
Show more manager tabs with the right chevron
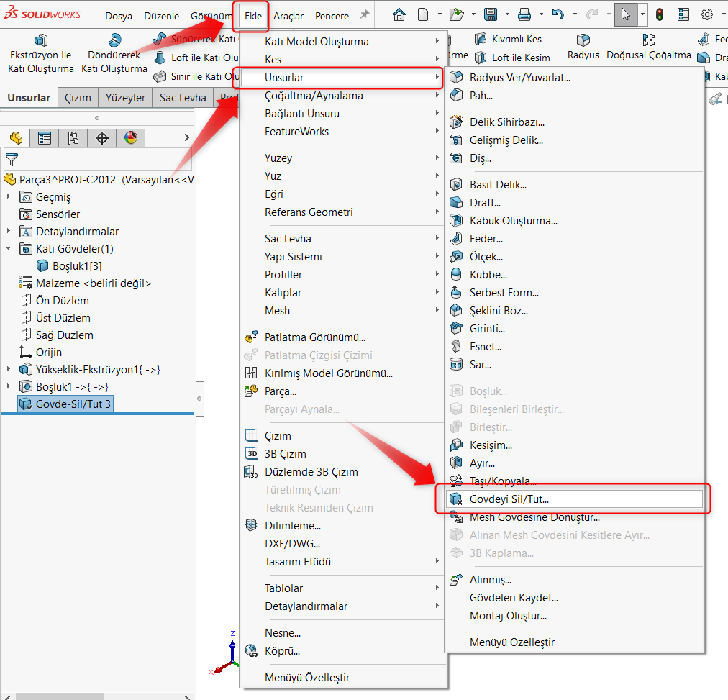(x=186, y=138)
